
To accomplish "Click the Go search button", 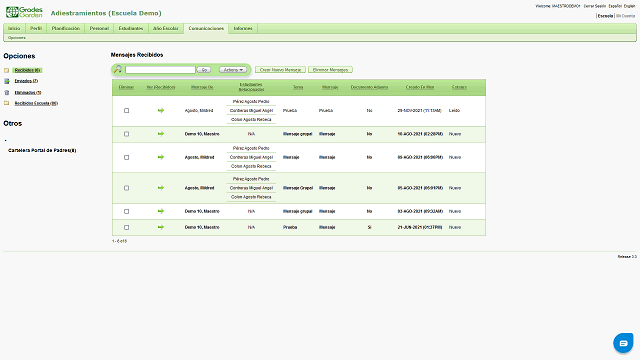I will pos(204,70).
